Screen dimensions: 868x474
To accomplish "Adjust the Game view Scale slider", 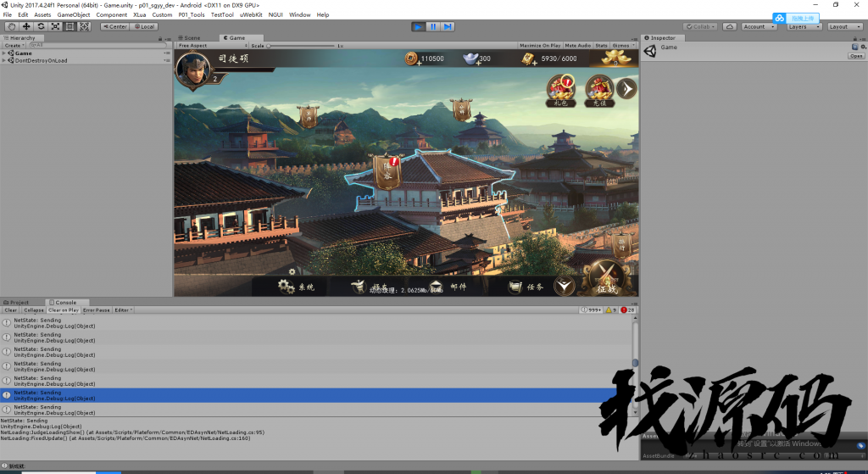I will [301, 46].
